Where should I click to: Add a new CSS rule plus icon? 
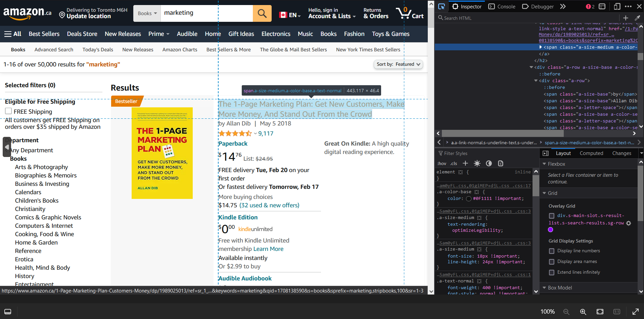pos(465,163)
